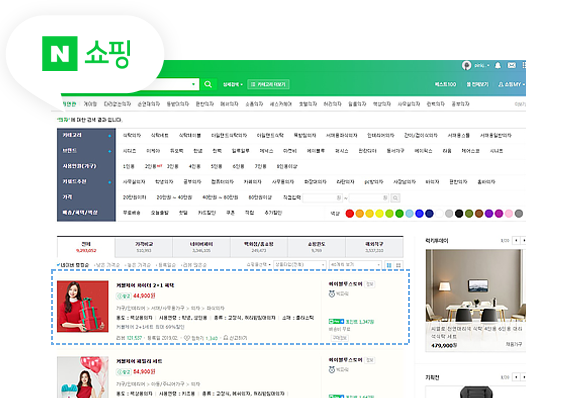Screen dimensions: 575x418
Task: Open 상세검색 dropdown
Action: (233, 84)
